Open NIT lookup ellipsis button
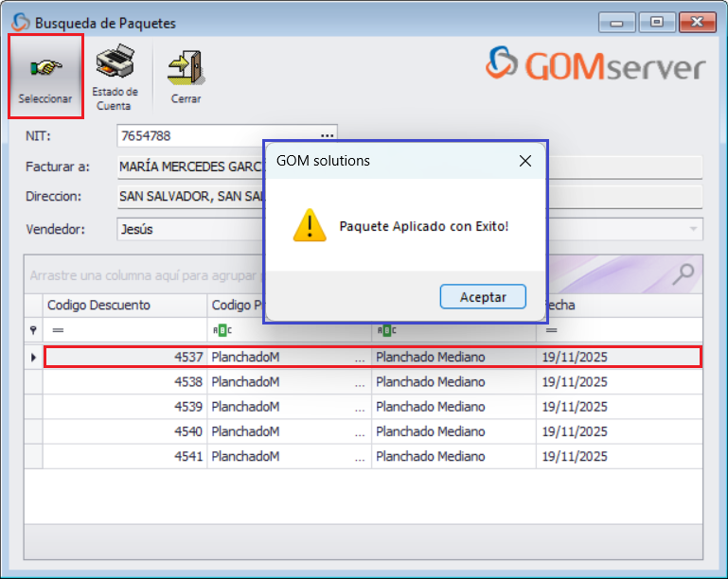This screenshot has width=728, height=579. pyautogui.click(x=327, y=136)
